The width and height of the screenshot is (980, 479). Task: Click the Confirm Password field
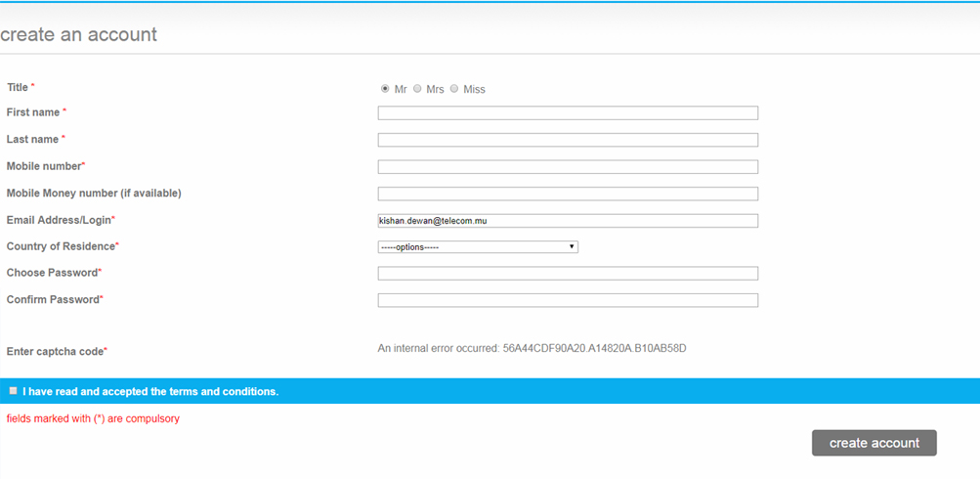click(568, 300)
